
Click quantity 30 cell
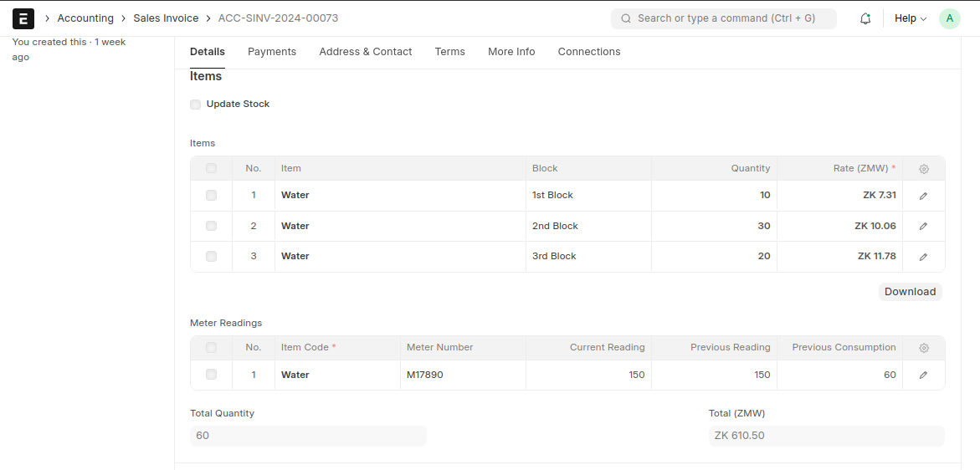715,226
